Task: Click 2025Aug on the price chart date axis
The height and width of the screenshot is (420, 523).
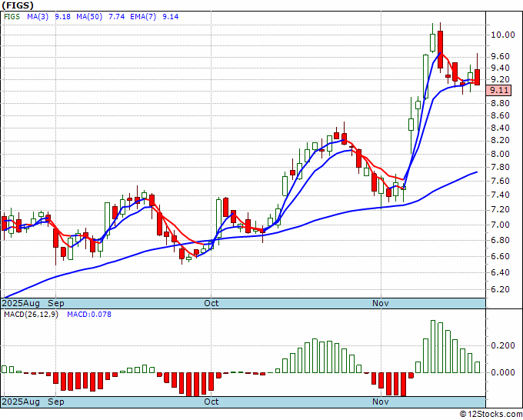Action: point(21,303)
